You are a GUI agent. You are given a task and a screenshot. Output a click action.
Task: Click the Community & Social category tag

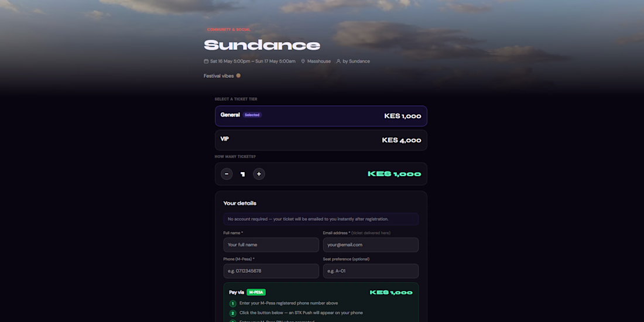[229, 30]
